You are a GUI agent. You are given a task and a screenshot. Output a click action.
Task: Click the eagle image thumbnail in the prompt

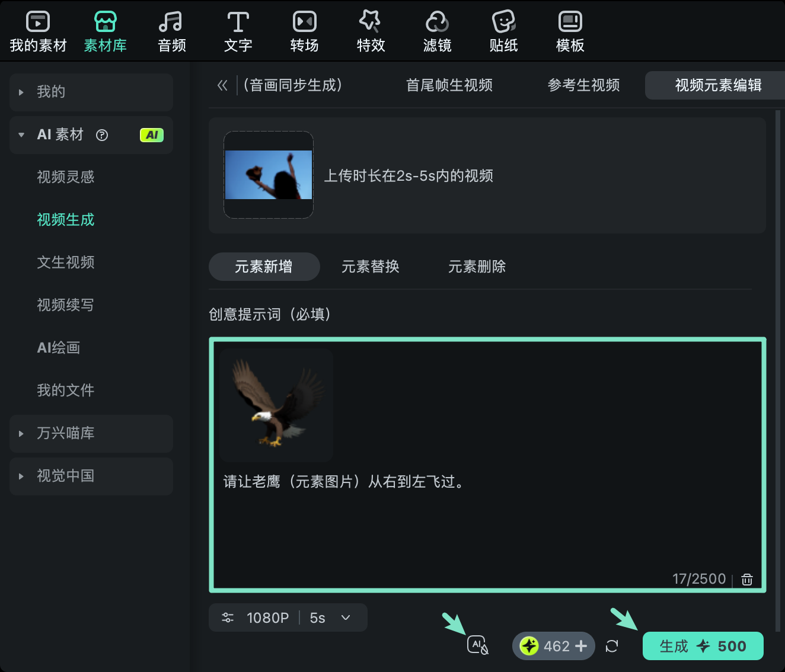pos(275,405)
